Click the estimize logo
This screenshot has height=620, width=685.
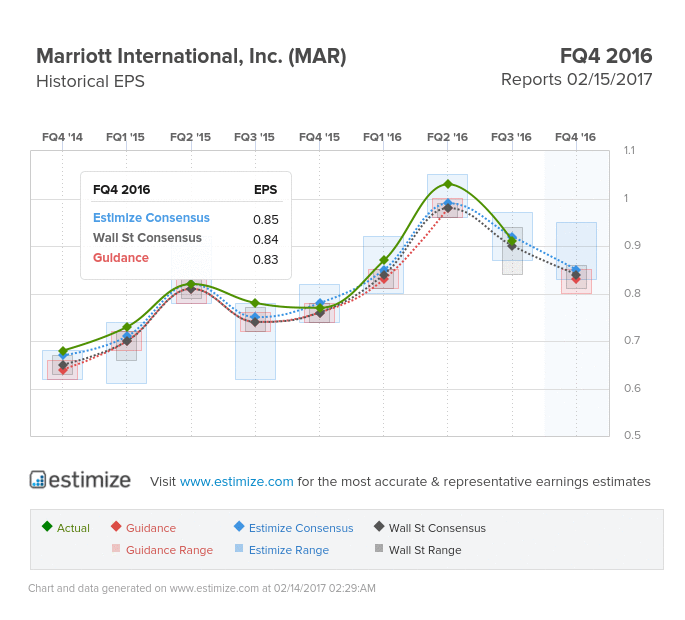pyautogui.click(x=80, y=480)
